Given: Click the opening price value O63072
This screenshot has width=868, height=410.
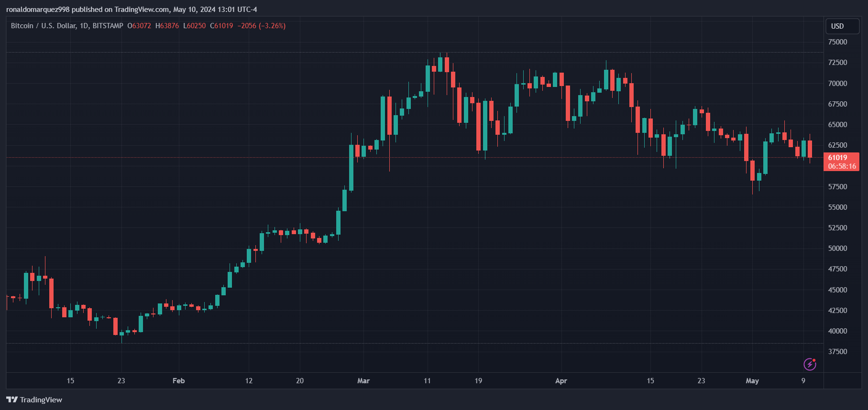Looking at the screenshot, I should point(139,26).
